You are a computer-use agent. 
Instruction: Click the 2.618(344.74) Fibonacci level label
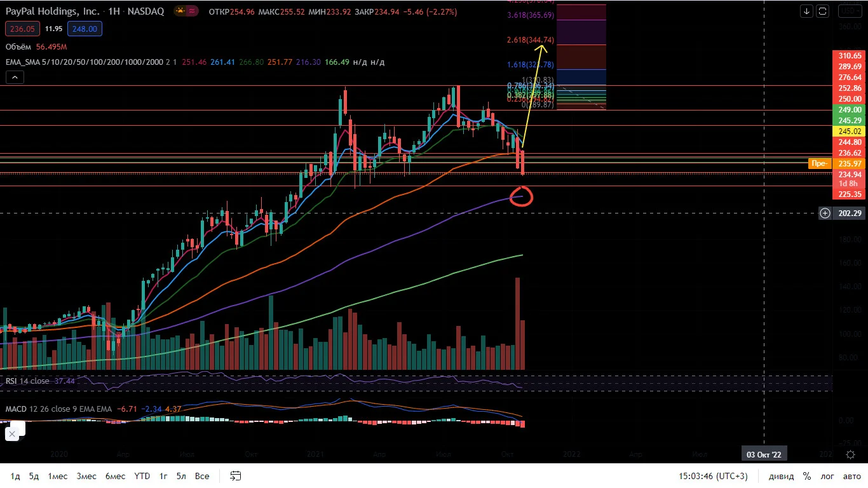pyautogui.click(x=531, y=40)
